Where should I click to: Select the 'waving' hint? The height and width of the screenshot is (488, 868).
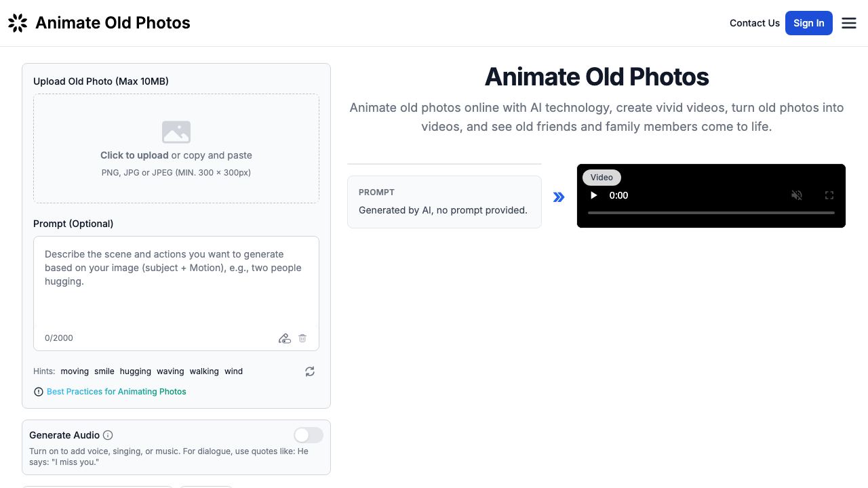(x=170, y=371)
